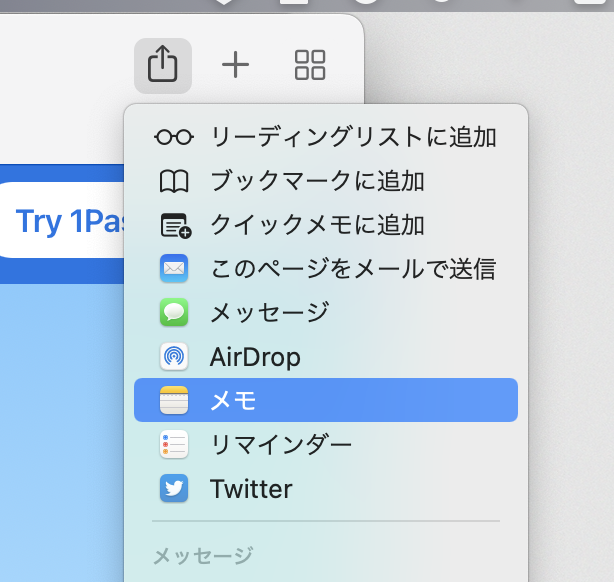Select クイックメモに追加 menu entry
614x582 pixels.
326,225
